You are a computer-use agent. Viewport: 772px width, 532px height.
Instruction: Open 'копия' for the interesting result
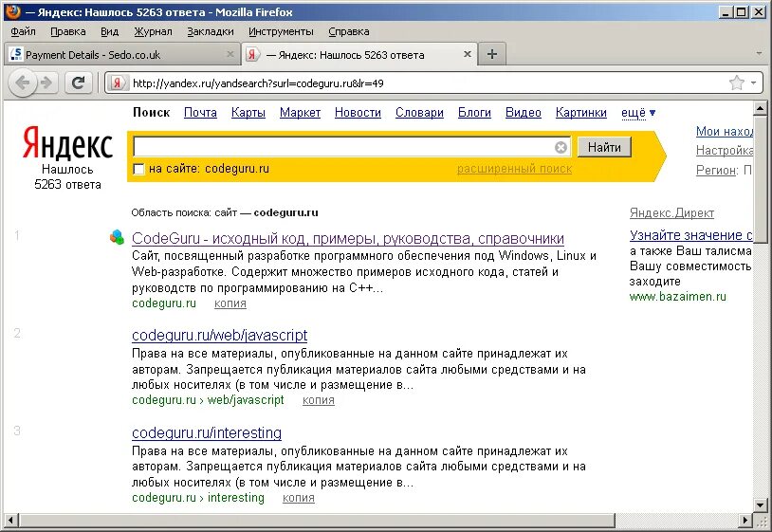click(299, 498)
